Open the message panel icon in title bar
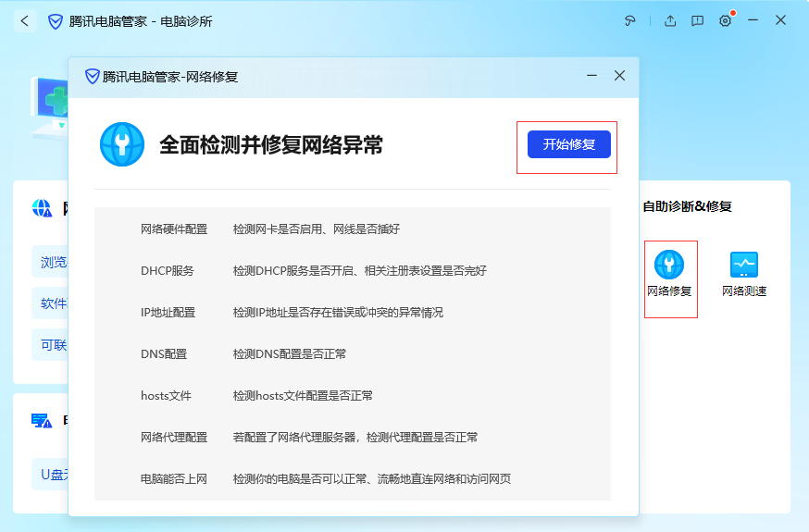Screen dimensions: 809x532 [x=697, y=20]
